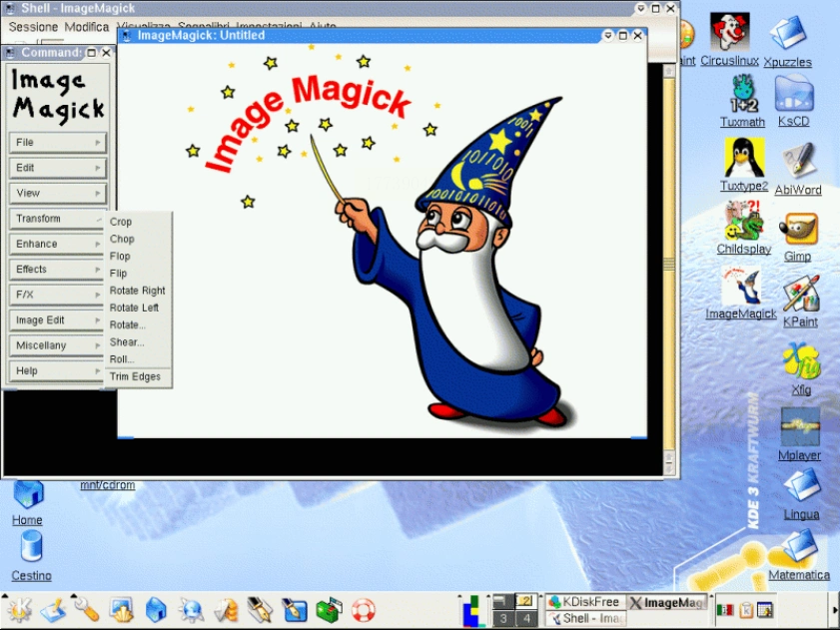
Task: Click the KDE start menu icon
Action: pos(18,608)
